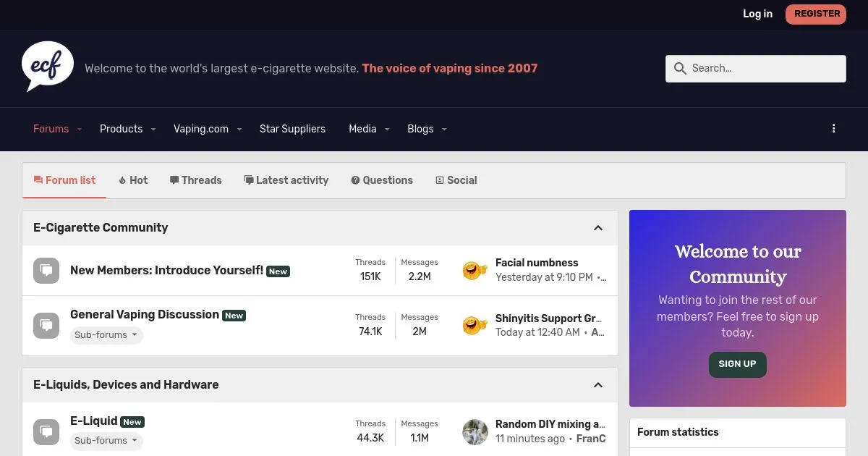
Task: Focus the Search input field
Action: point(756,69)
